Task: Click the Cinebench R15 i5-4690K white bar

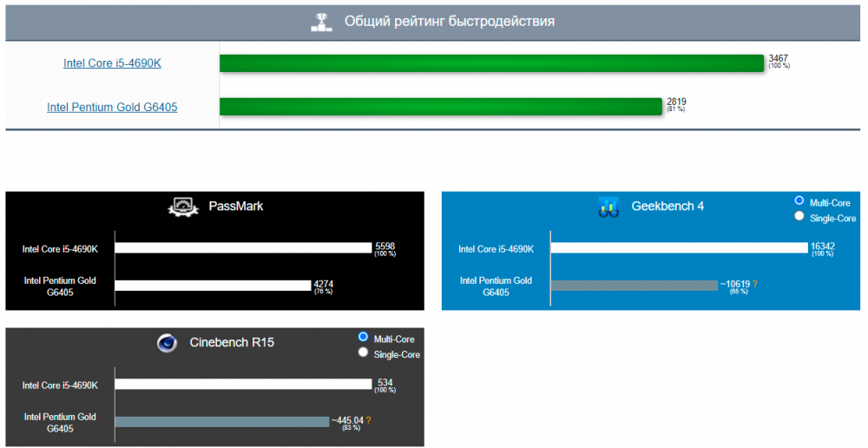Action: (x=243, y=384)
